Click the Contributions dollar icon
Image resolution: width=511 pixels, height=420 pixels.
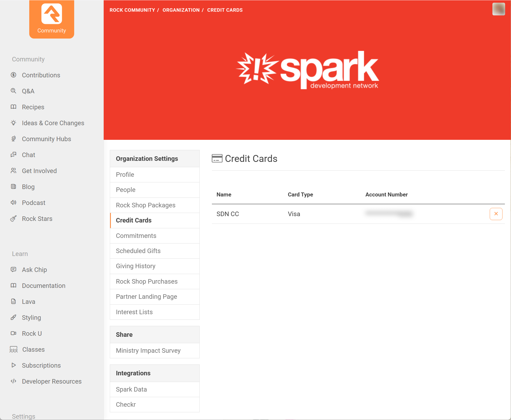[x=14, y=75]
